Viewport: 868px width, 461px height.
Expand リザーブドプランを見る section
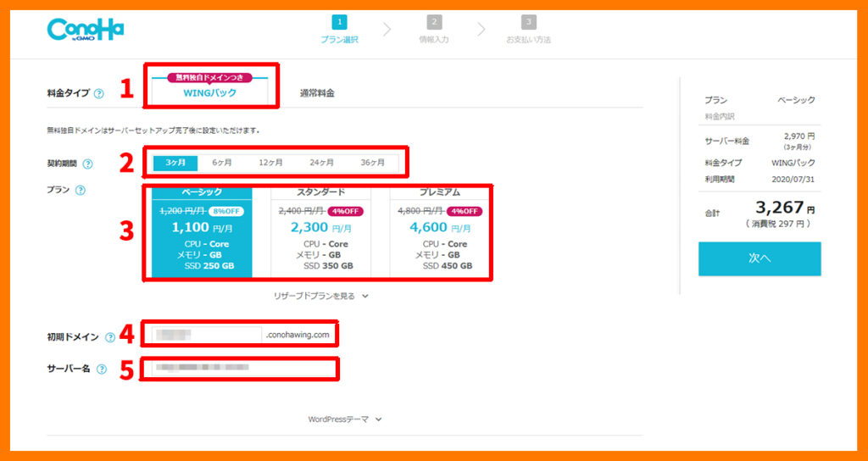click(321, 296)
